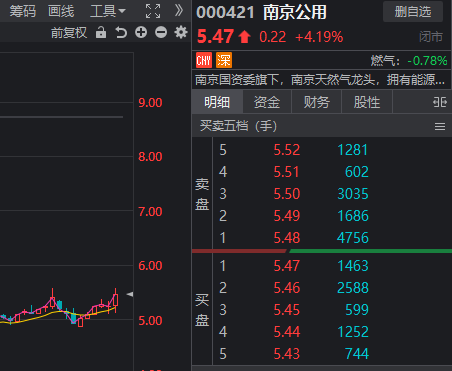Change the 前复权 adjustment mode
Screen dimensions: 452x371
(69, 33)
